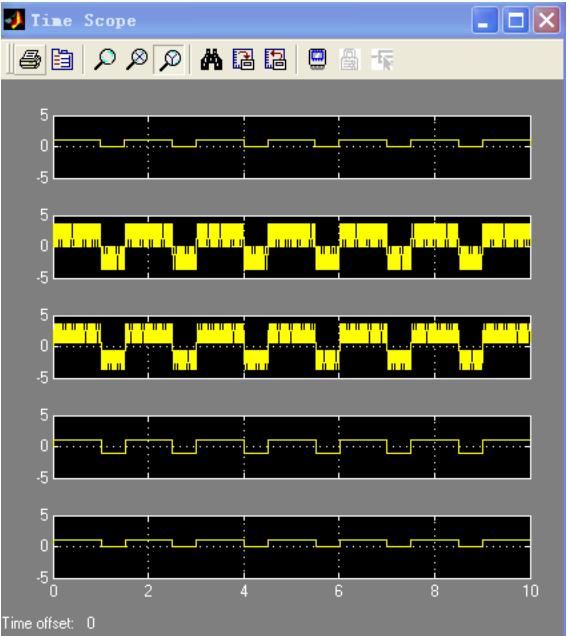Toggle the Zoom Y-axis tool

(x=169, y=60)
